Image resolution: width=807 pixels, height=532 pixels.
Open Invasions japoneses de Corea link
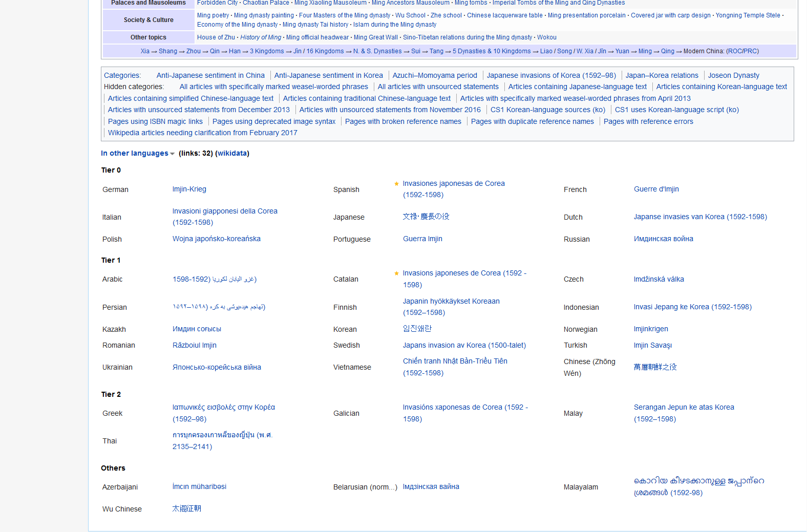coord(464,279)
